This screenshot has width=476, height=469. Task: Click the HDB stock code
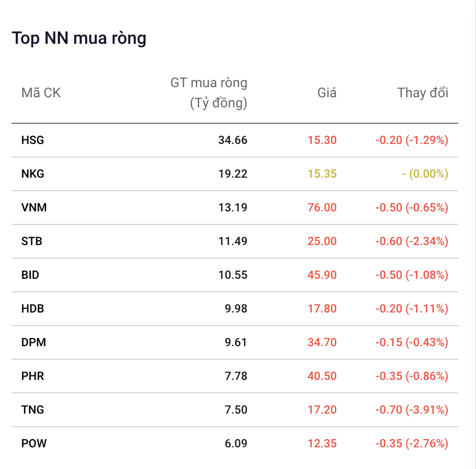click(32, 309)
